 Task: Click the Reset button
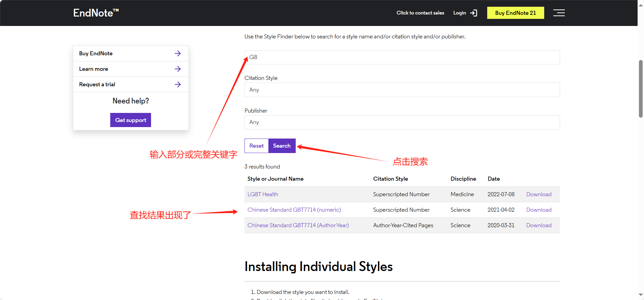click(x=257, y=146)
